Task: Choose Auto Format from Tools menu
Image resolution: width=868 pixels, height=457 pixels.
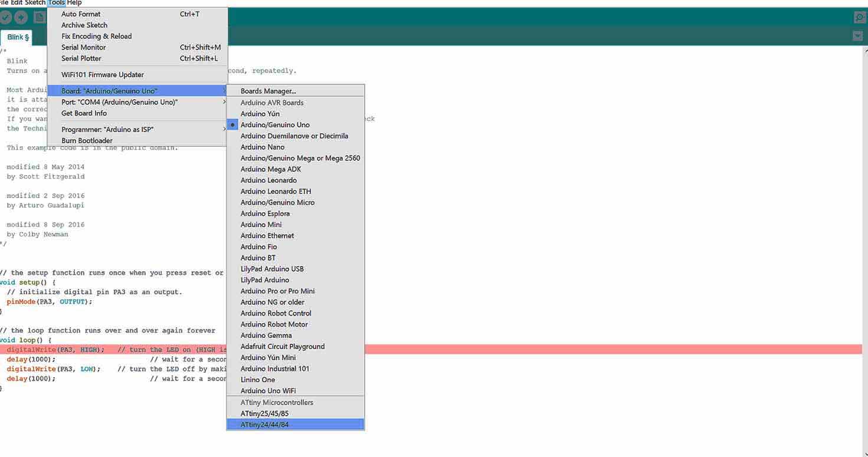Action: pyautogui.click(x=137, y=14)
